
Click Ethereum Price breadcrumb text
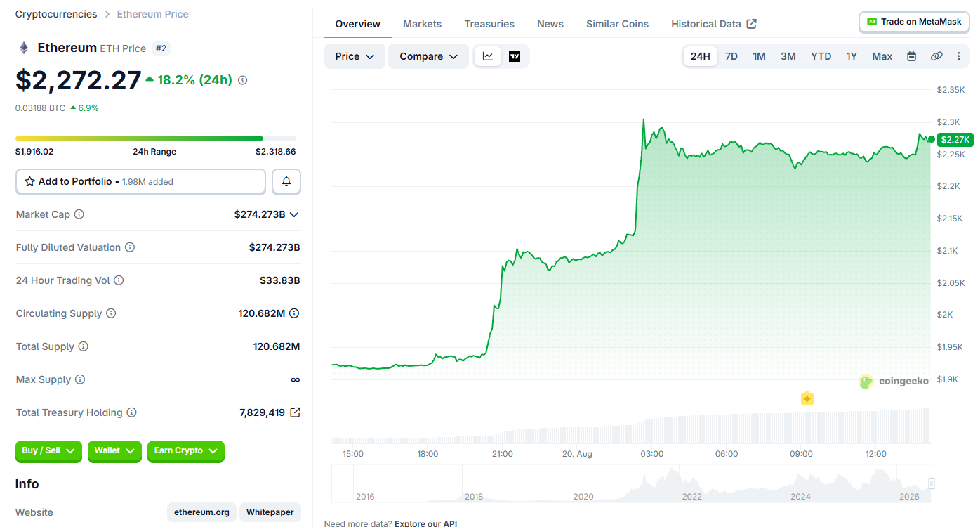152,14
